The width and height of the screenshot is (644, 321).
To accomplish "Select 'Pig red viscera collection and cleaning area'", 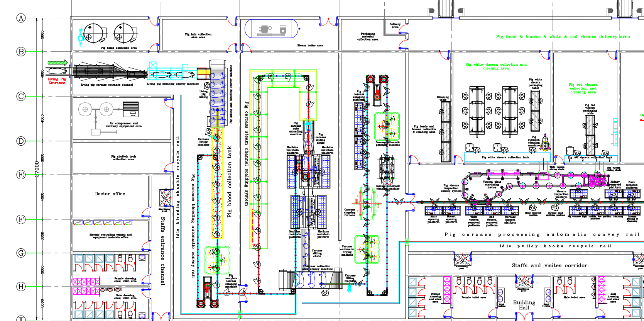I will click(583, 88).
